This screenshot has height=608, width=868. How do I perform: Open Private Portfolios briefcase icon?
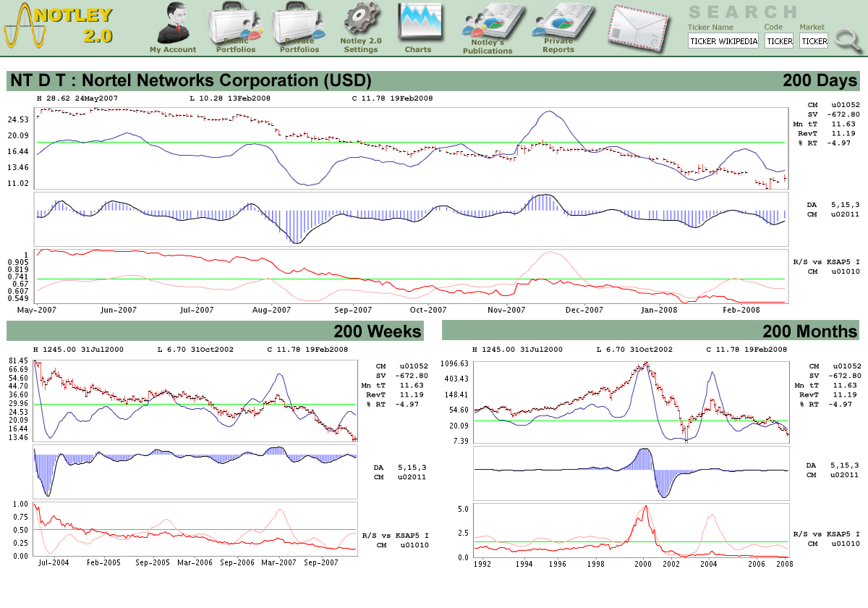click(x=299, y=28)
